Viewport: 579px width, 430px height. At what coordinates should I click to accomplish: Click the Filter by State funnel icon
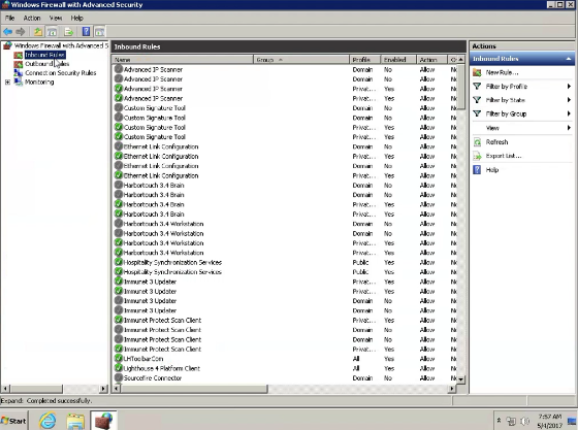click(x=477, y=100)
